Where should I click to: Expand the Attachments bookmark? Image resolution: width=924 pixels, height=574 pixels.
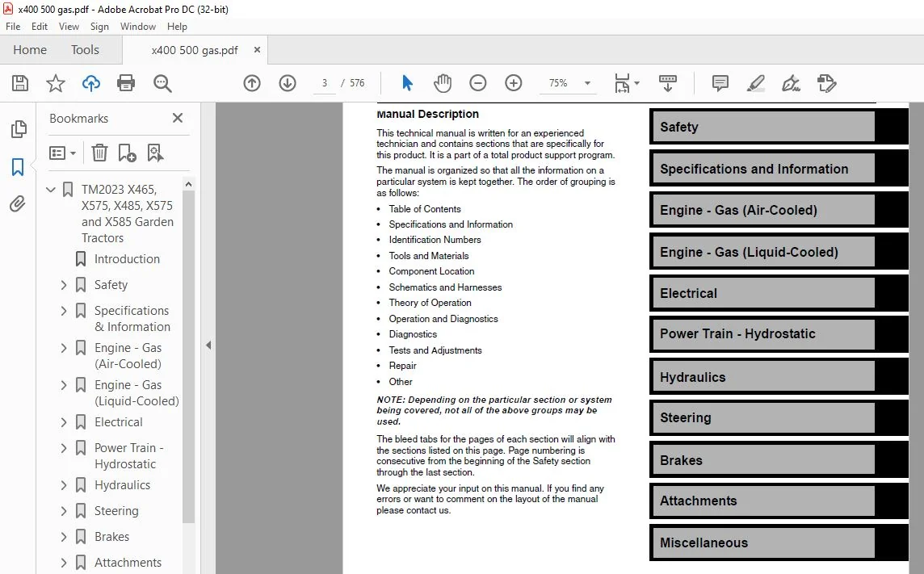(64, 563)
